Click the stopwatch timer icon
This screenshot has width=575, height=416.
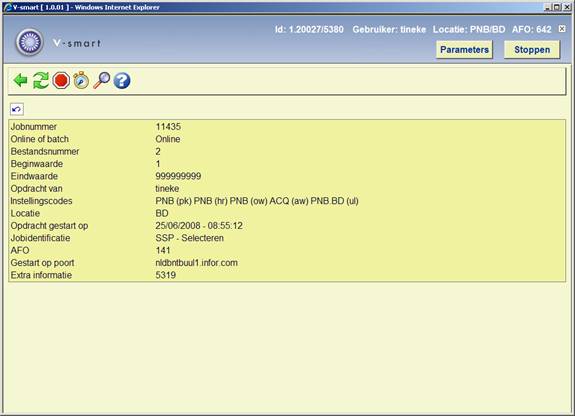[81, 80]
